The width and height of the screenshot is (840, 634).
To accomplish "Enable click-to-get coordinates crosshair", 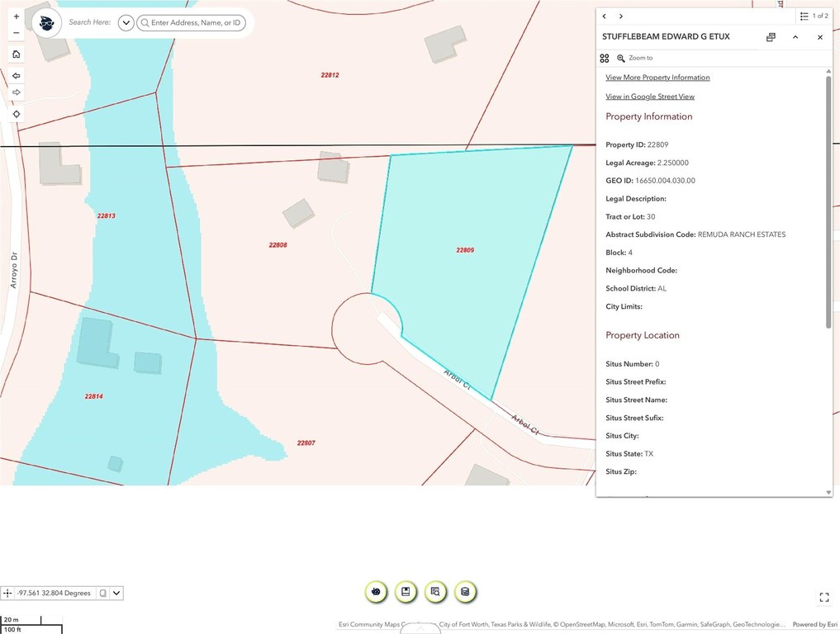I will tap(7, 594).
